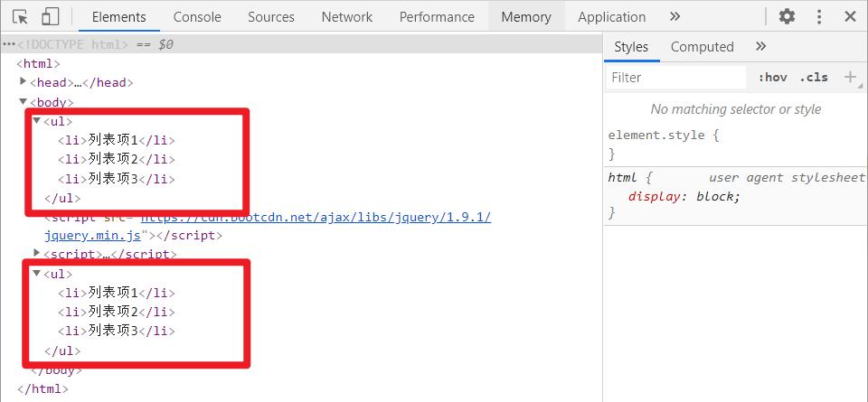Show more Styles pane tabs chevron

[760, 47]
